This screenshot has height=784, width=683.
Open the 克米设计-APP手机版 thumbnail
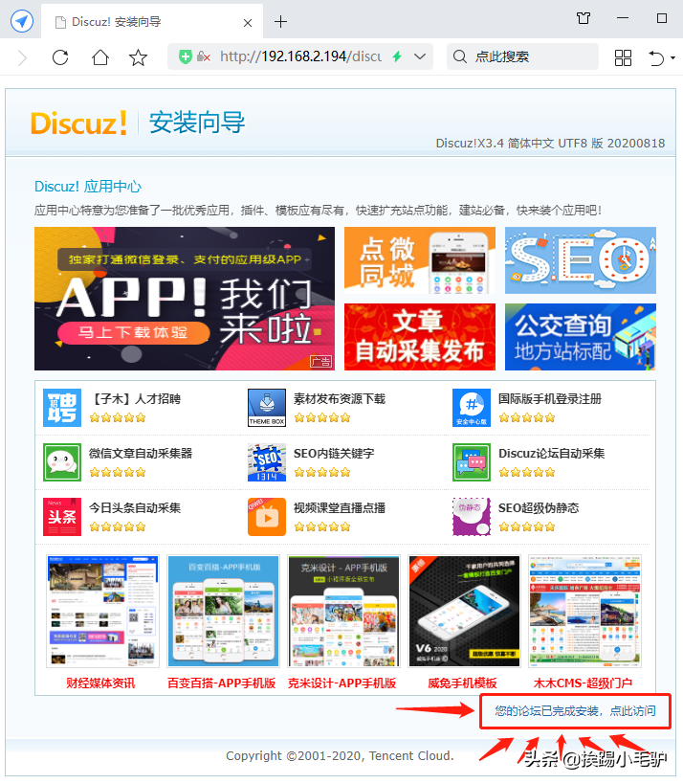click(343, 611)
